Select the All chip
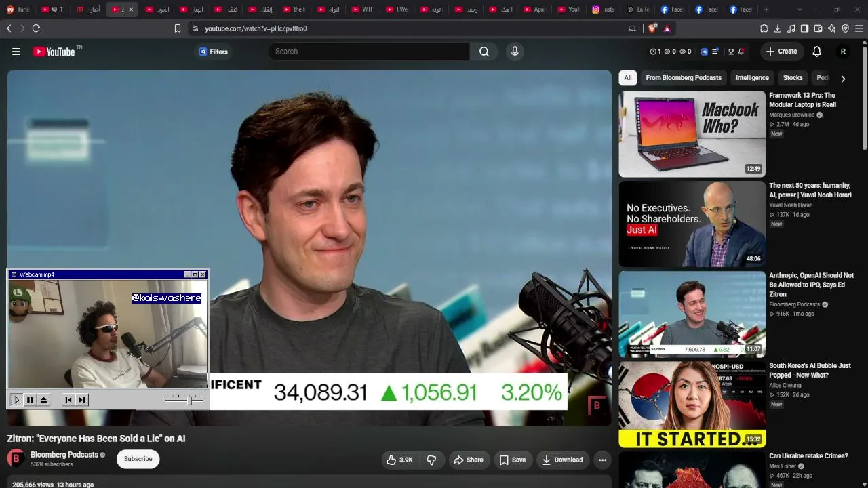Screen dimensions: 868x488 point(628,78)
